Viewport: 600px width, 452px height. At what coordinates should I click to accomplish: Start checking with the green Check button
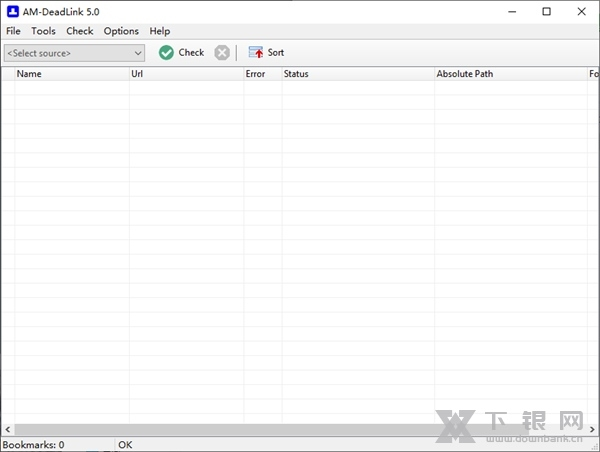point(181,53)
